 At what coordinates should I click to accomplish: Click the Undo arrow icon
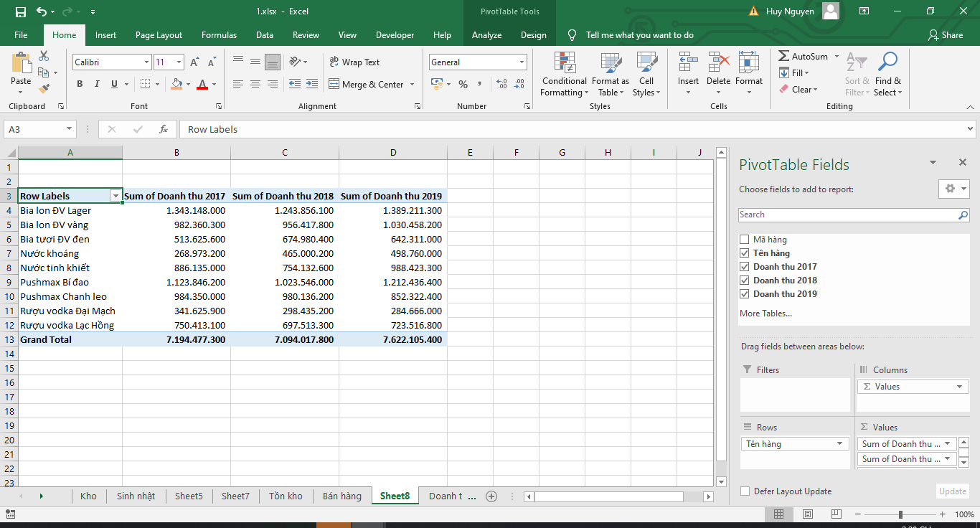(42, 11)
